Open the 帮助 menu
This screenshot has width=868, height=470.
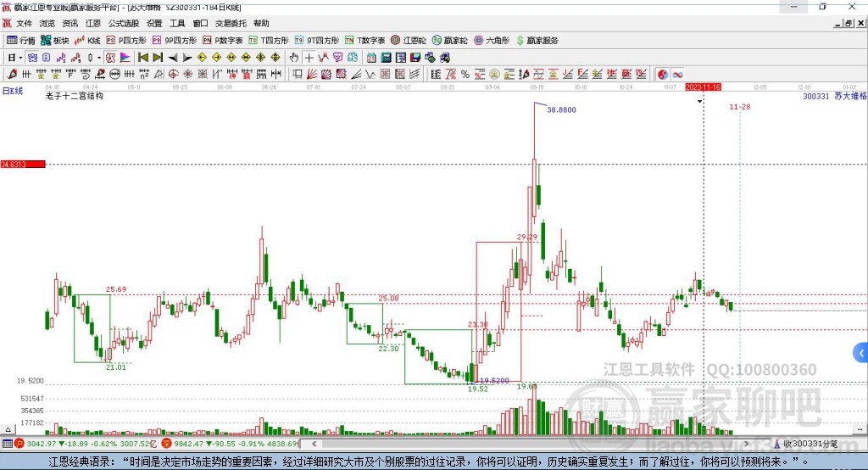261,23
